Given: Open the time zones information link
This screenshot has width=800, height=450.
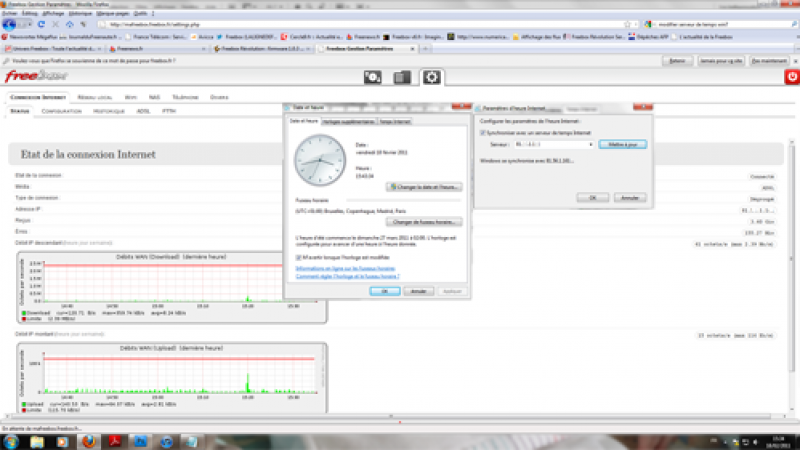Looking at the screenshot, I should [x=346, y=268].
